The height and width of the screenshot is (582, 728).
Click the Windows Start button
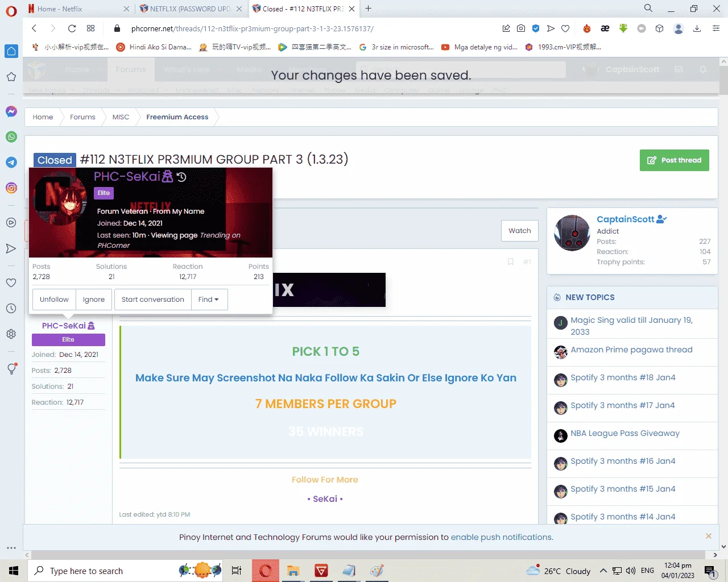coord(14,571)
